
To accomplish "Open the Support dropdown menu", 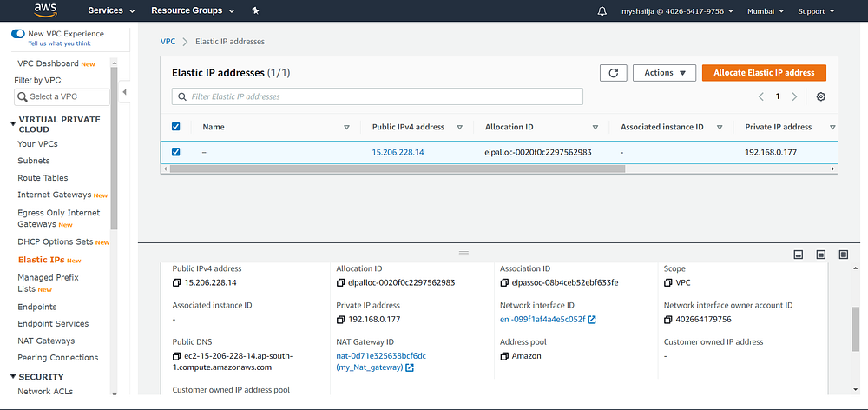I will point(815,11).
